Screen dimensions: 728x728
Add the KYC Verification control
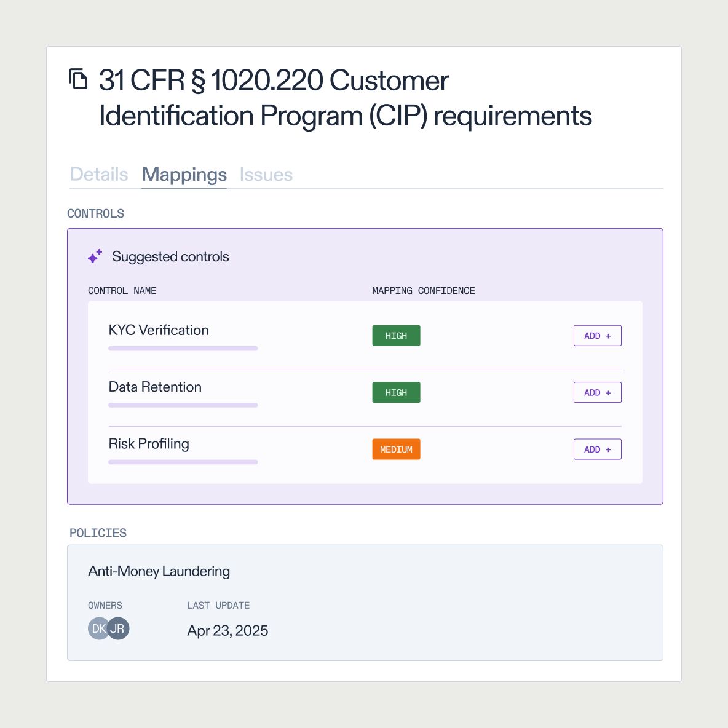(x=597, y=335)
